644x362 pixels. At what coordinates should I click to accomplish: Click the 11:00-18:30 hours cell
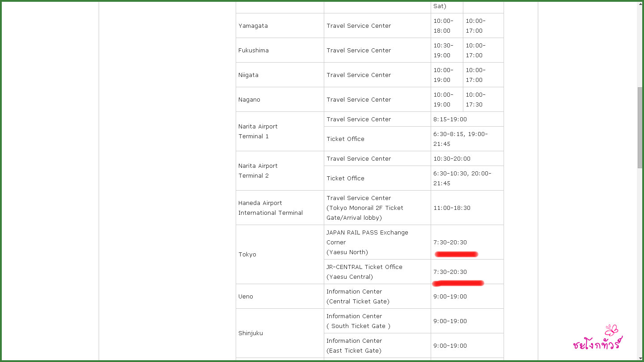(467, 208)
